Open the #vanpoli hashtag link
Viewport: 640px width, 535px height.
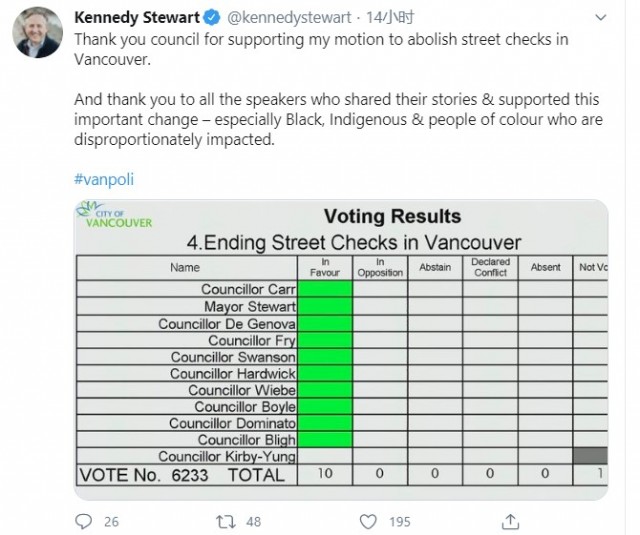tap(104, 179)
